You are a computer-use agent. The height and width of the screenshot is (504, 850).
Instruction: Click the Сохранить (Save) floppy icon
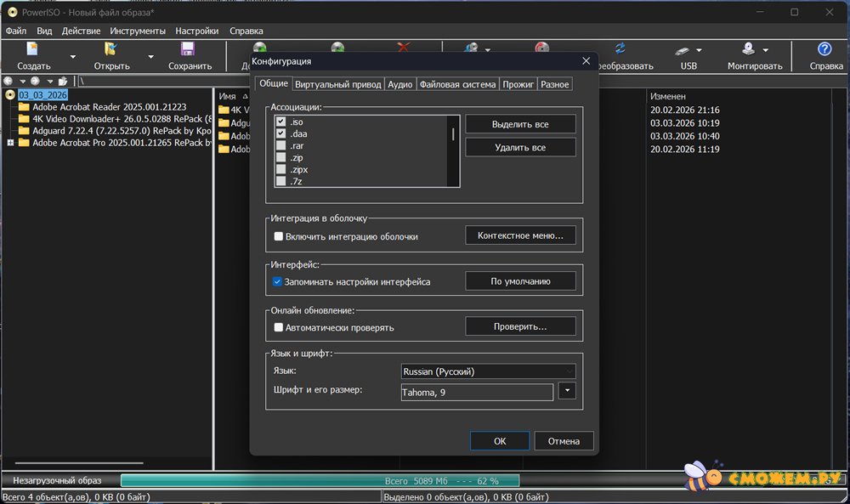click(188, 50)
